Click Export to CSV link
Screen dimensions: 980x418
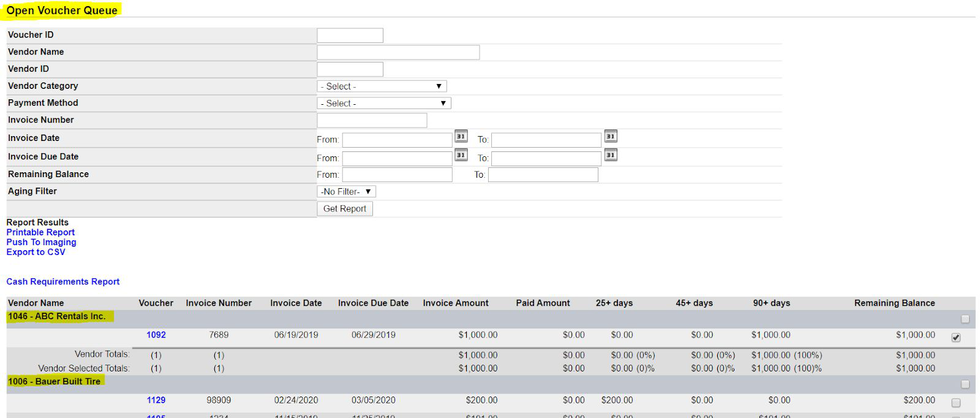click(36, 252)
